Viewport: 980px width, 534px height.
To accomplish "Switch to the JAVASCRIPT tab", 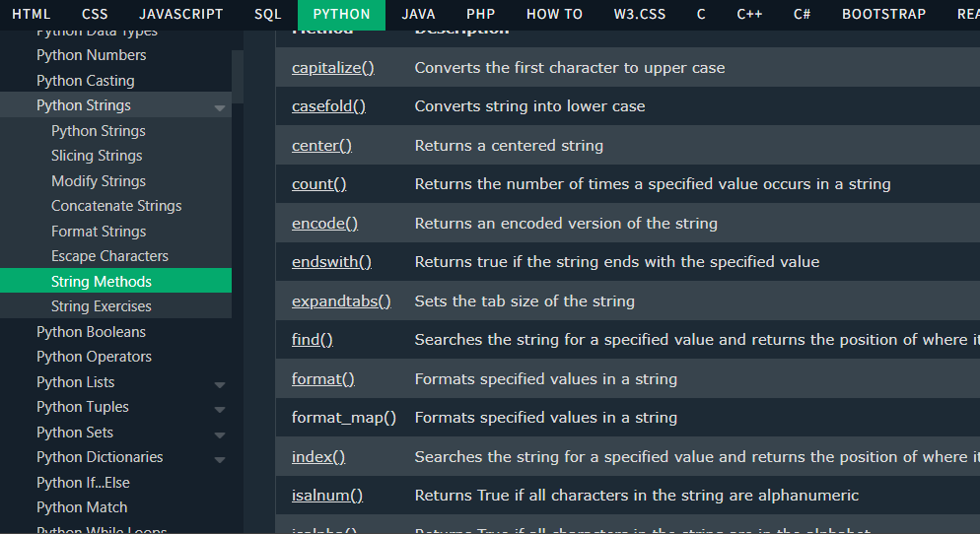I will [180, 15].
